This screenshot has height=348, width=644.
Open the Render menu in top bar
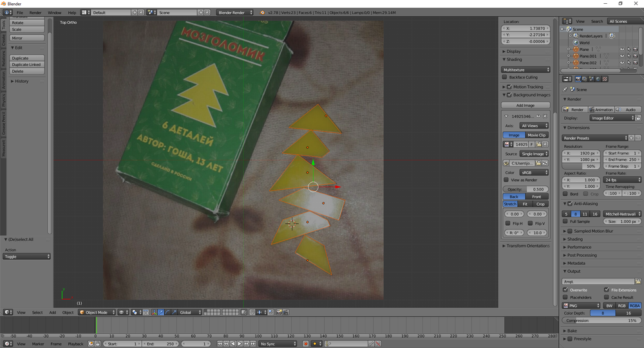click(35, 13)
